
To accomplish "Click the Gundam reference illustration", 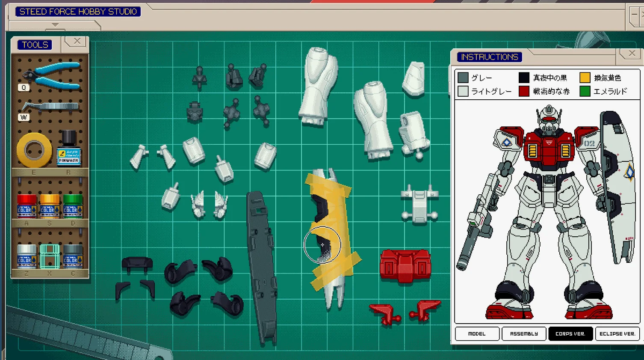I will click(547, 212).
